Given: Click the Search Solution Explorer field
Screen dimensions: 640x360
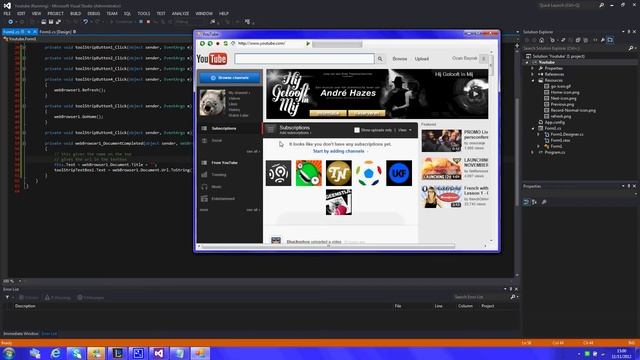Looking at the screenshot, I should [575, 48].
